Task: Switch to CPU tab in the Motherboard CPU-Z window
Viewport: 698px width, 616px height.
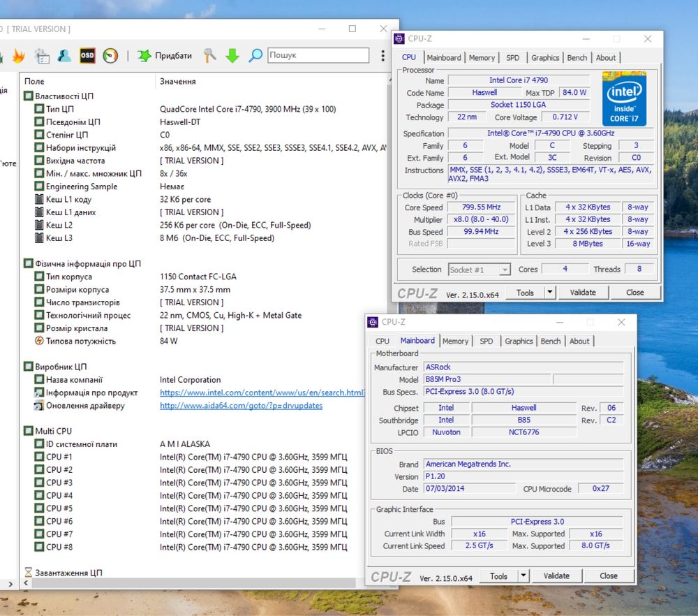Action: click(x=383, y=342)
